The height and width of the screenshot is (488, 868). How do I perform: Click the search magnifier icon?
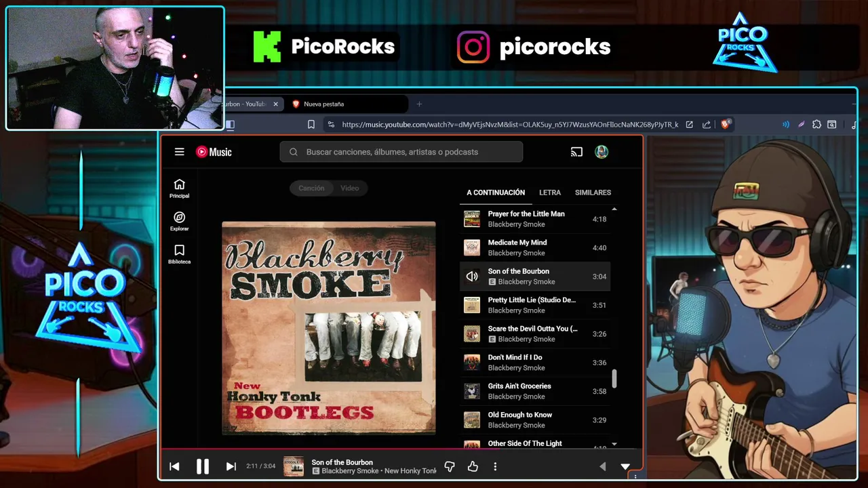click(x=294, y=152)
